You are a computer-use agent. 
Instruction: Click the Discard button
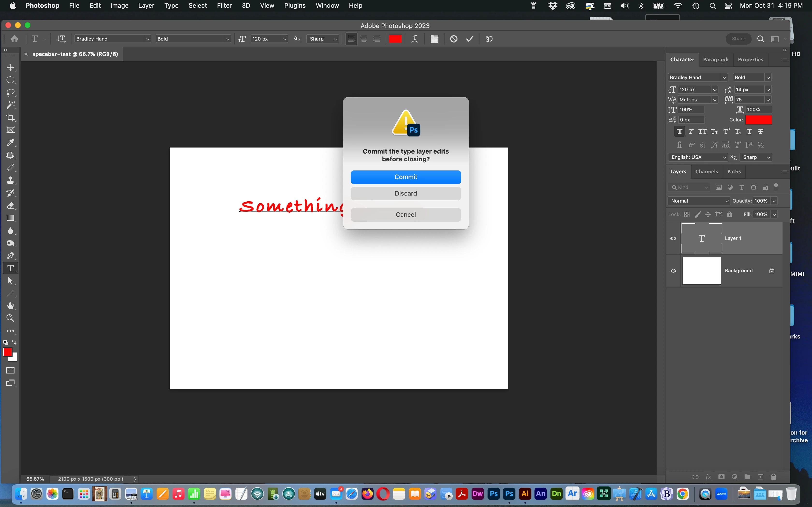pyautogui.click(x=406, y=193)
